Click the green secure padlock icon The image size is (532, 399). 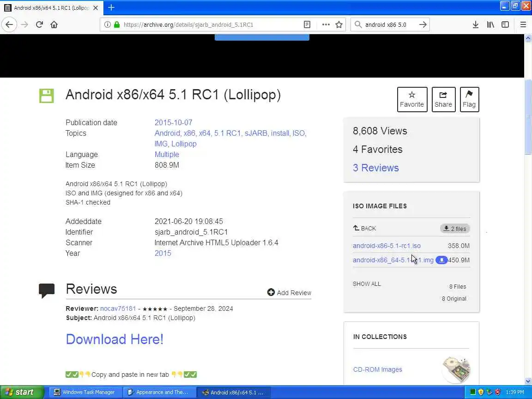[117, 24]
